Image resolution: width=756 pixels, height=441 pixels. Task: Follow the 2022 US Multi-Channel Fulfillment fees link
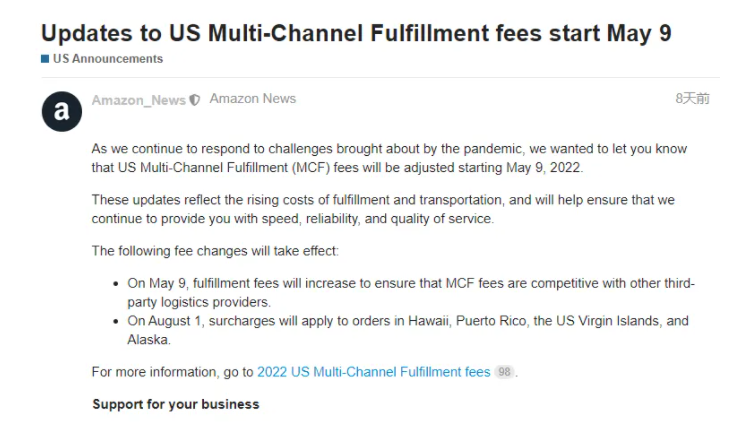pos(374,372)
